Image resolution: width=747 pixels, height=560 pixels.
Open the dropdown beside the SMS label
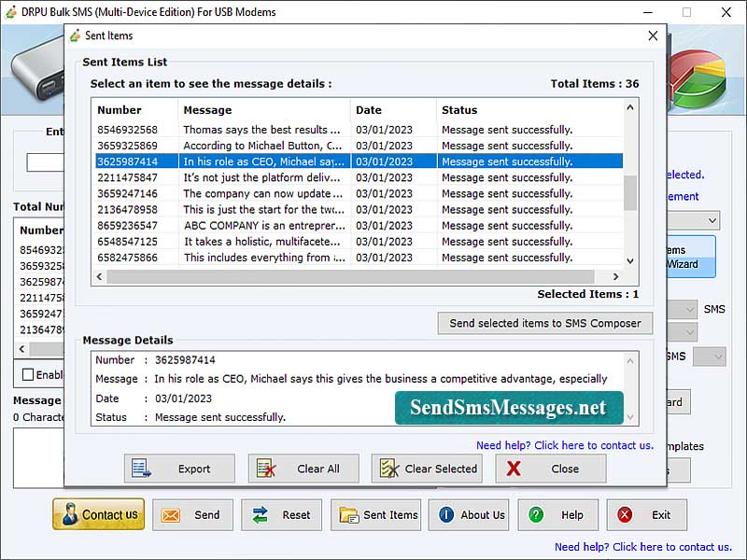[684, 308]
